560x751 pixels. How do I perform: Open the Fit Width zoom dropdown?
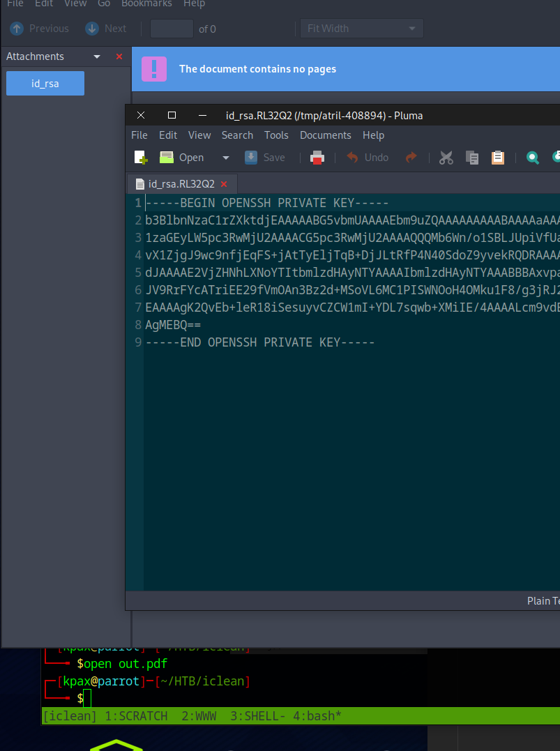point(361,29)
